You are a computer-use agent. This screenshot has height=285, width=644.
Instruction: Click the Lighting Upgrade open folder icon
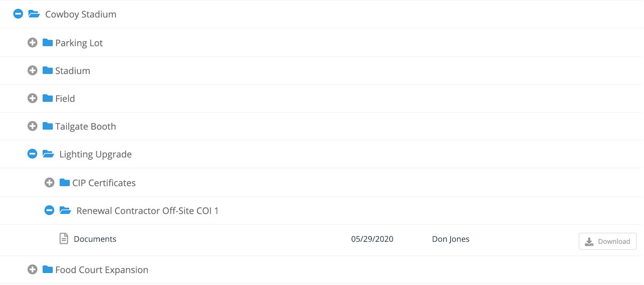point(48,154)
